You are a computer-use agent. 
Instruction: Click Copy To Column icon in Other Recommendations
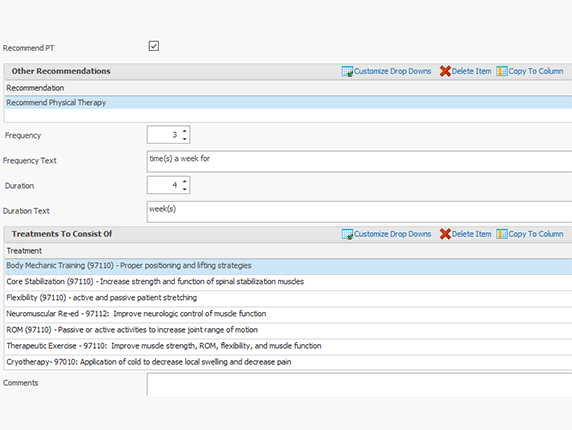click(502, 71)
